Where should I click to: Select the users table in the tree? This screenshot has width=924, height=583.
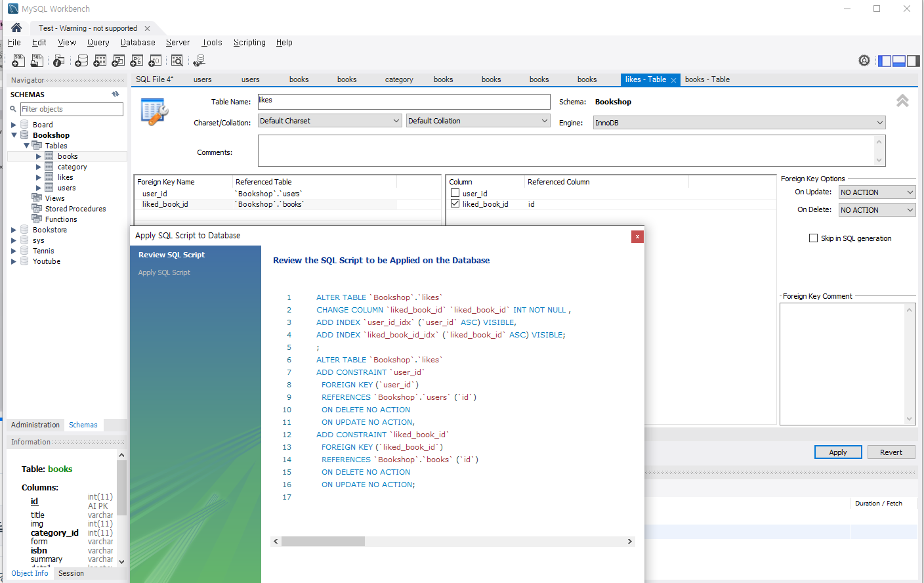pyautogui.click(x=67, y=188)
